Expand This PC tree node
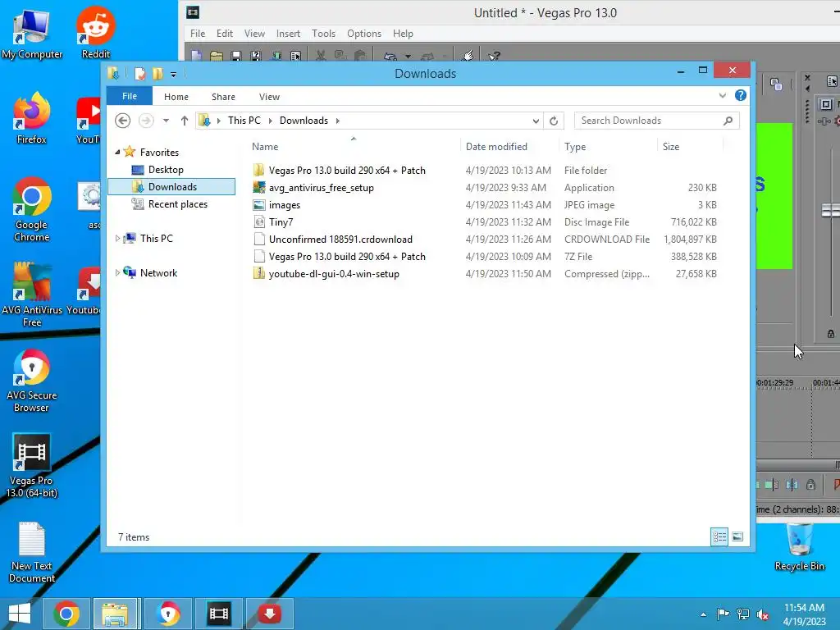 pos(117,239)
